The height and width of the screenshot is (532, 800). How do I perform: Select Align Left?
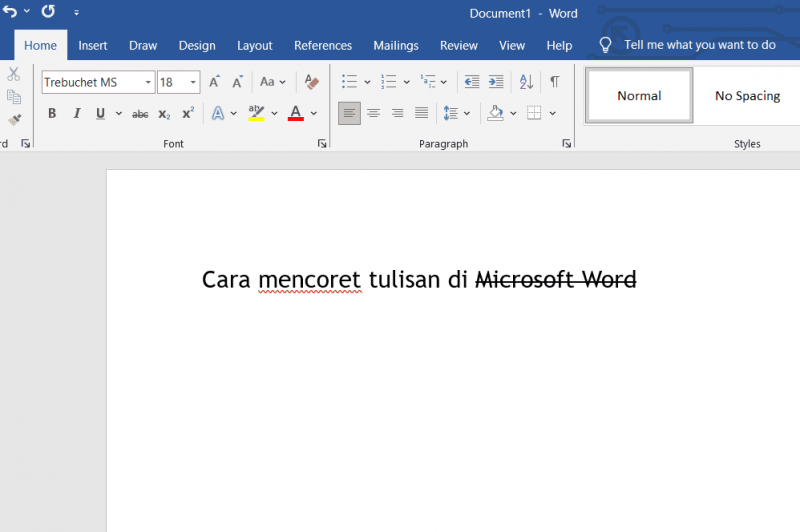(x=349, y=113)
